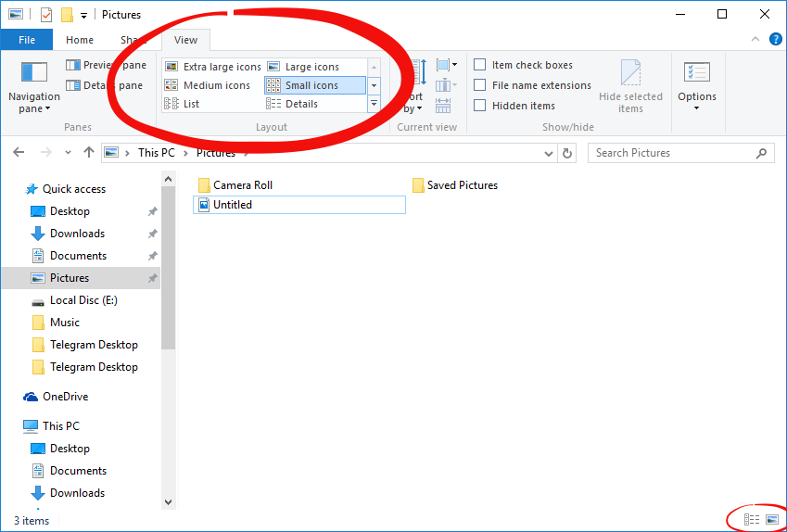Image resolution: width=787 pixels, height=532 pixels.
Task: Switch to large thumbnails view in status bar
Action: click(x=771, y=520)
